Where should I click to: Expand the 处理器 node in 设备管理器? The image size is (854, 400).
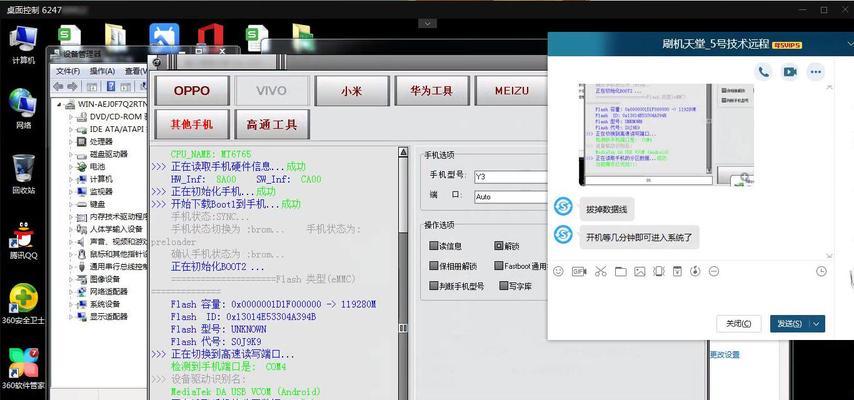coord(71,142)
